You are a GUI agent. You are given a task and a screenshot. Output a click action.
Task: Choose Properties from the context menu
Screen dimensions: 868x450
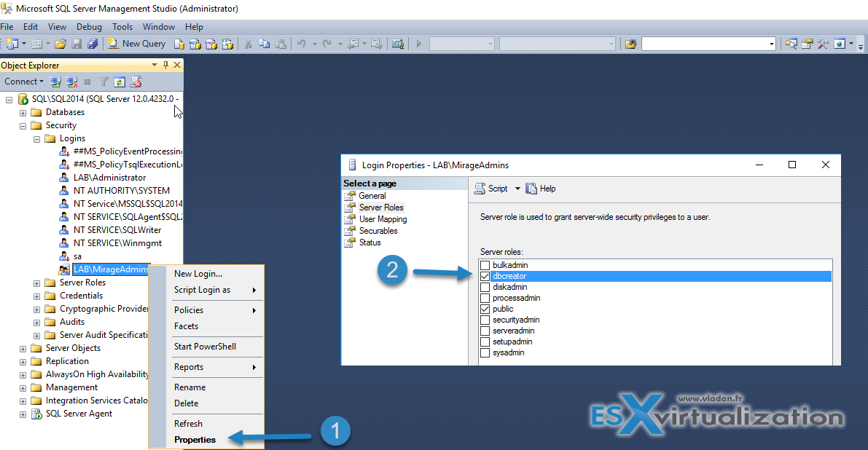(195, 440)
